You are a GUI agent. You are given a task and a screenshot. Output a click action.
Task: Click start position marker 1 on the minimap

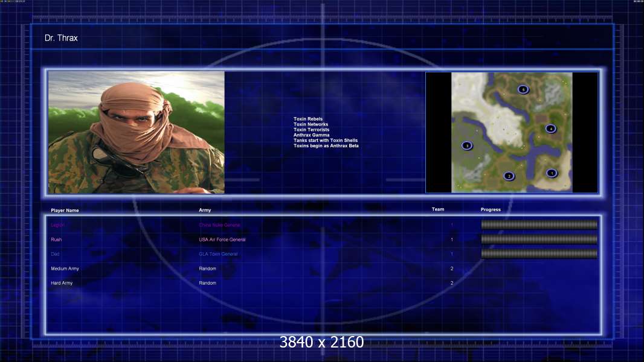(552, 173)
